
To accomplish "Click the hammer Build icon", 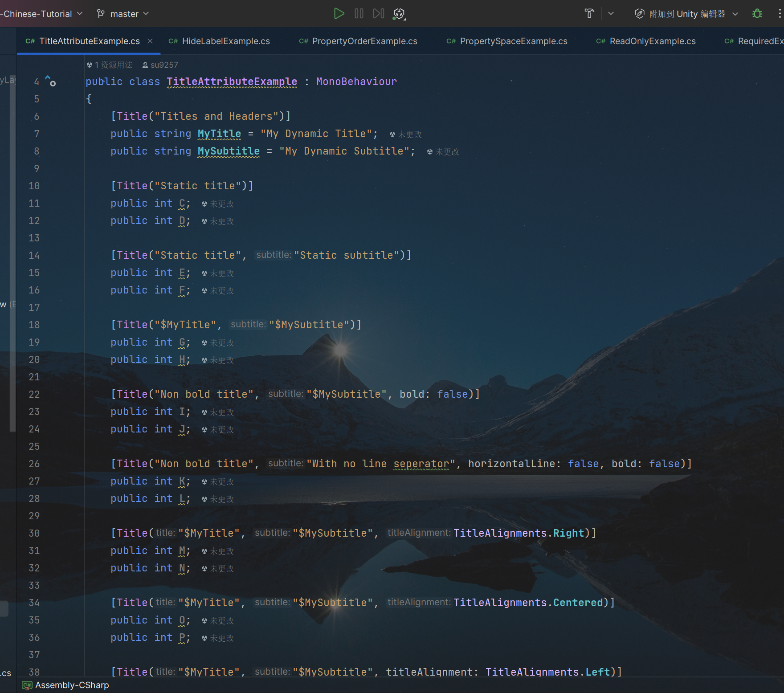I will point(589,14).
